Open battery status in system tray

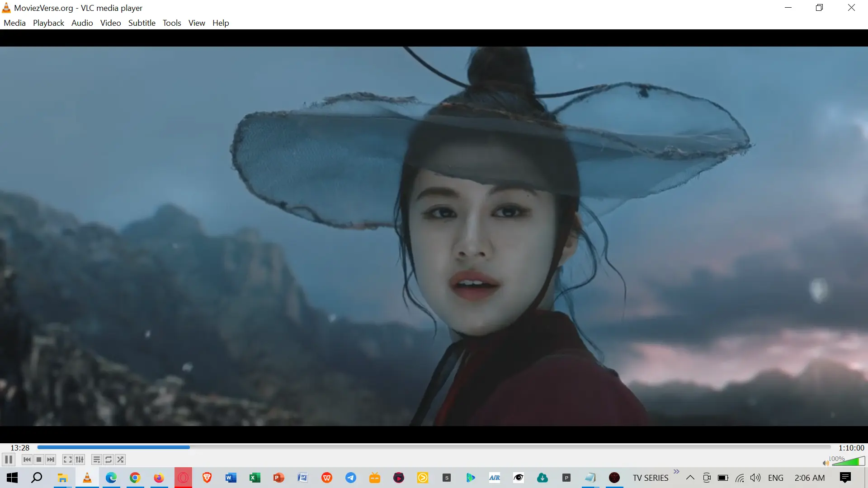pos(723,478)
